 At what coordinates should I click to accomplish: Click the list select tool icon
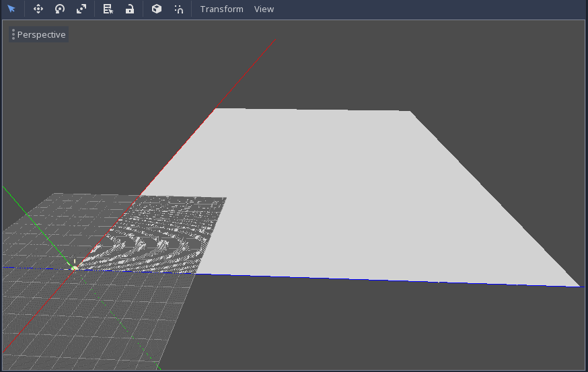click(108, 9)
